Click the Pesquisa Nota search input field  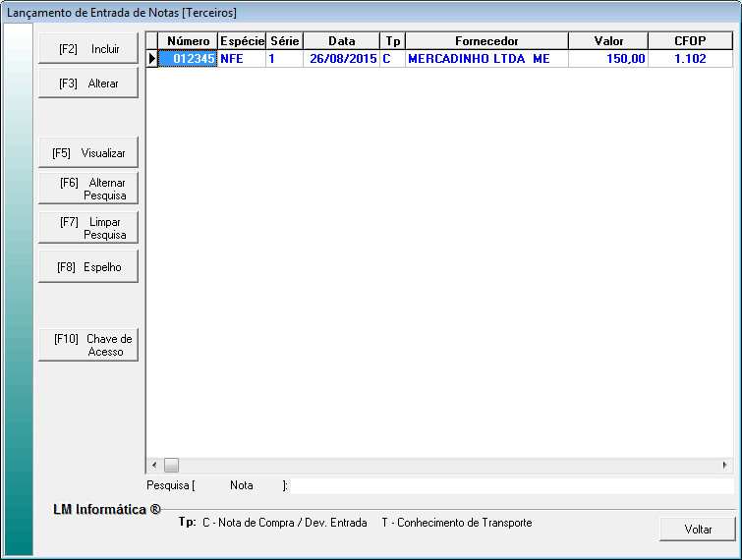pos(511,485)
